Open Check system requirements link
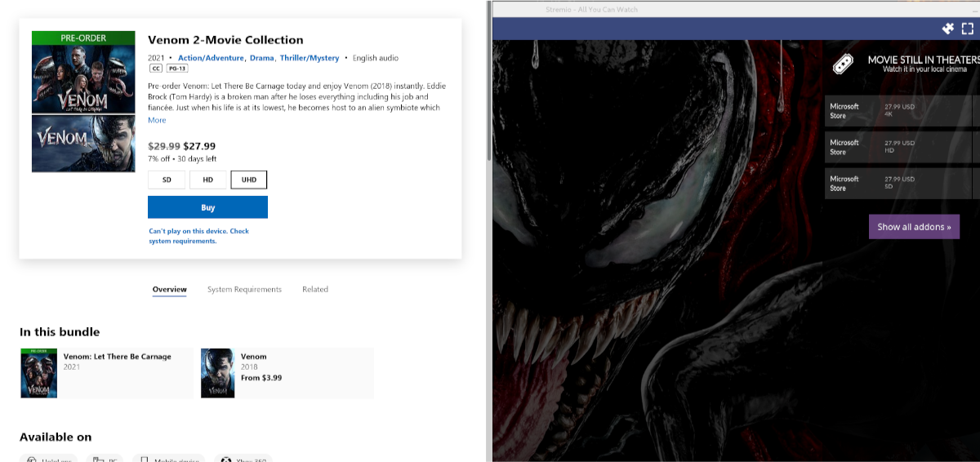The image size is (980, 462). 198,236
